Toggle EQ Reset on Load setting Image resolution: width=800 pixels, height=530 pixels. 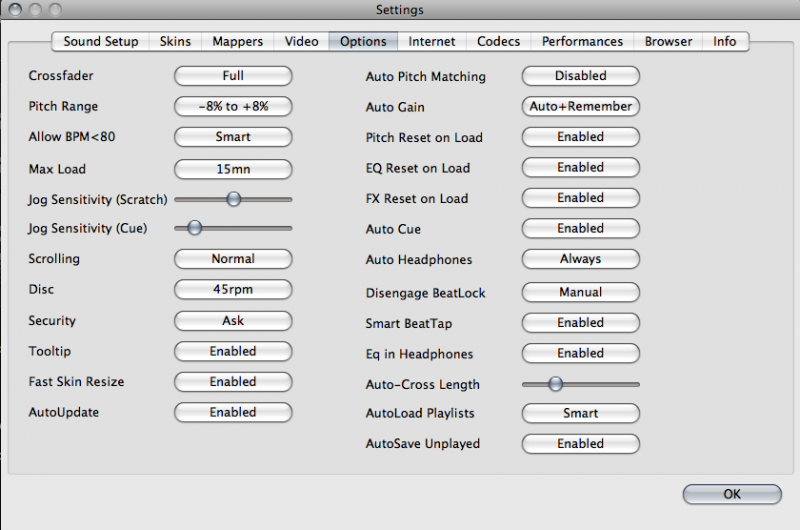580,167
